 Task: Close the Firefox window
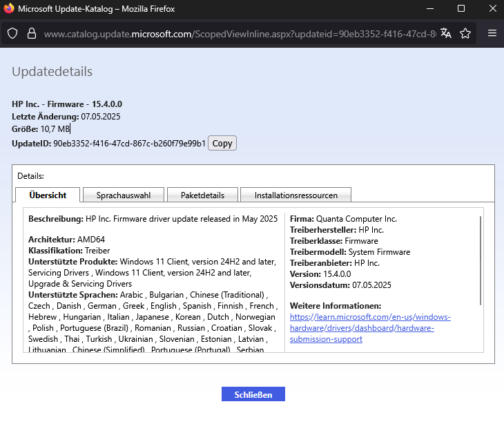493,8
